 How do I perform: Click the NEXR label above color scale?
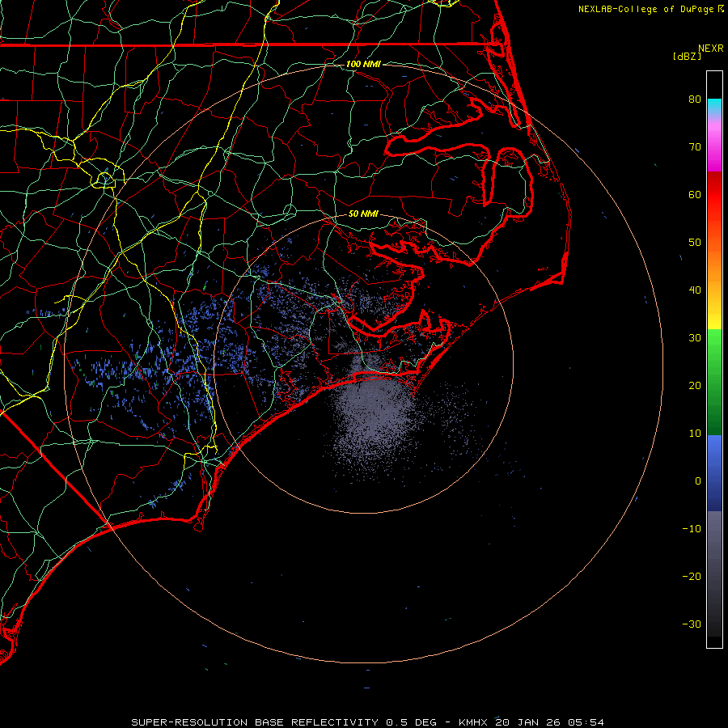tap(710, 49)
